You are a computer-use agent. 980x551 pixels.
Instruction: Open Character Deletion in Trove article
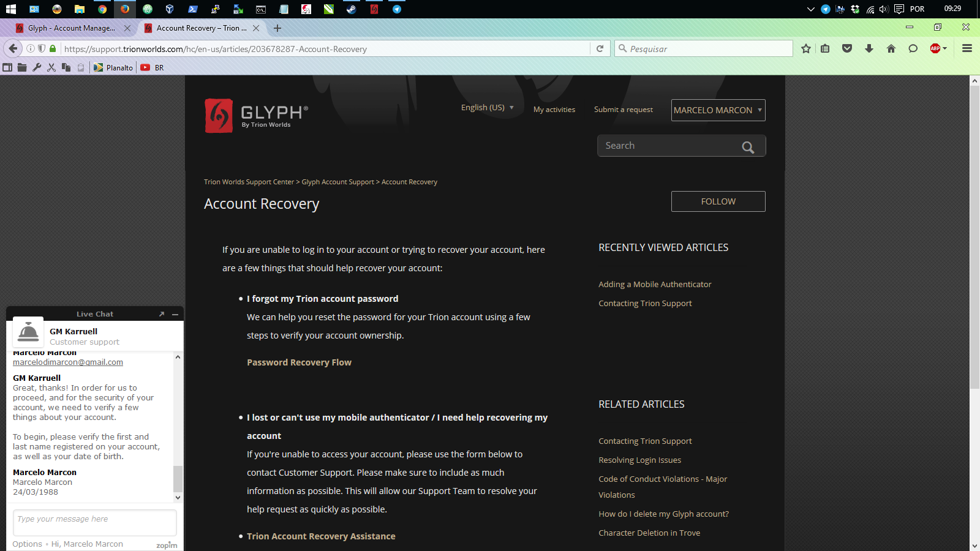(649, 533)
